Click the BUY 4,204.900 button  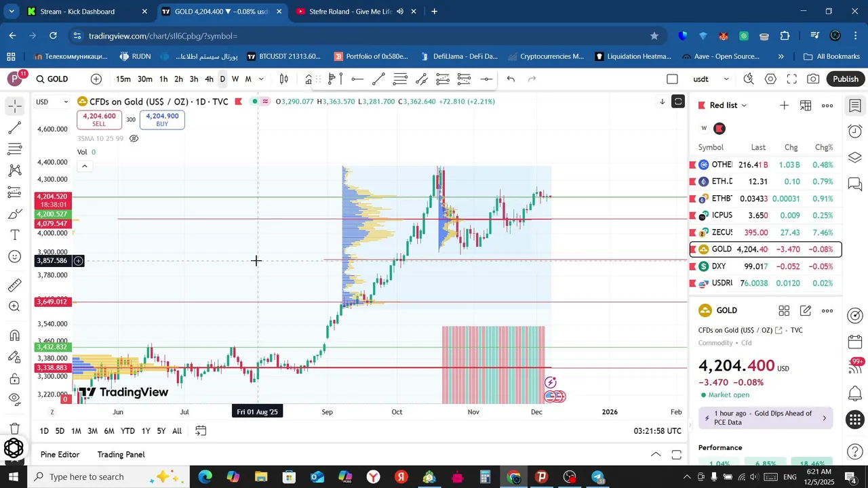point(162,120)
